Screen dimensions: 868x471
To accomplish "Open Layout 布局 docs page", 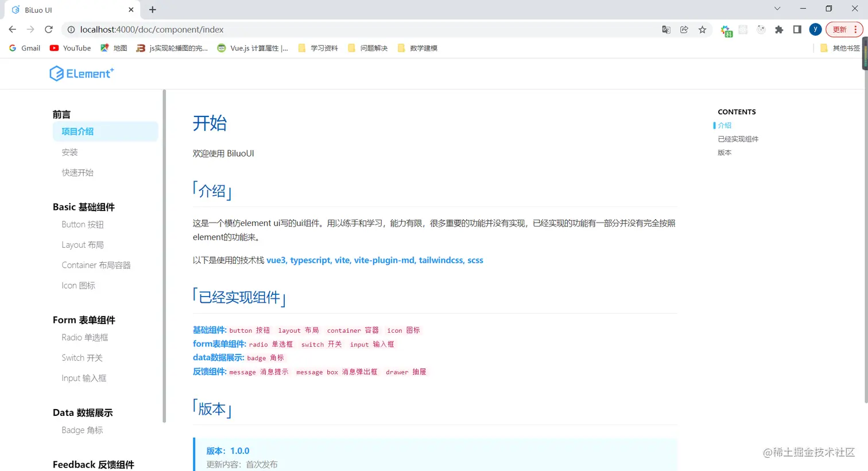I will click(83, 245).
